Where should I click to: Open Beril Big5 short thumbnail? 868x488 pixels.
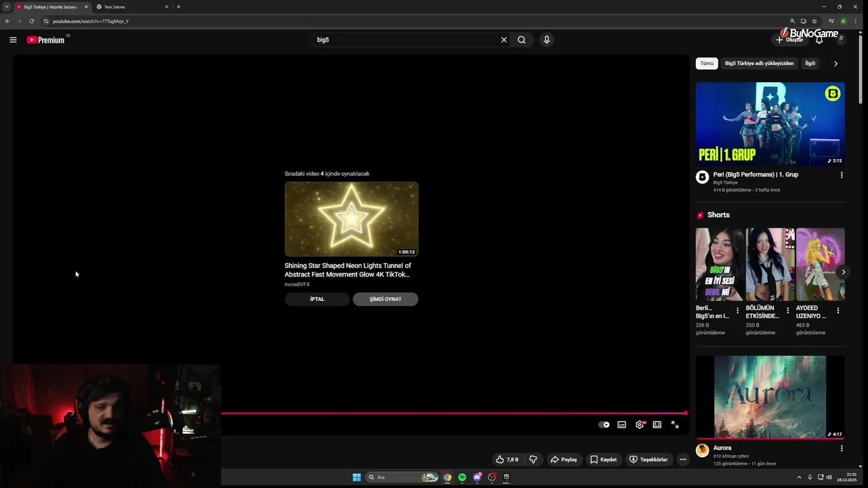719,264
